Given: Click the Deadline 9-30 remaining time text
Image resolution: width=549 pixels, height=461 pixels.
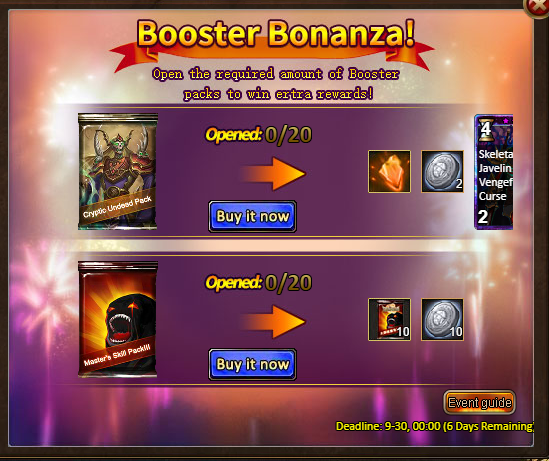Looking at the screenshot, I should point(435,426).
